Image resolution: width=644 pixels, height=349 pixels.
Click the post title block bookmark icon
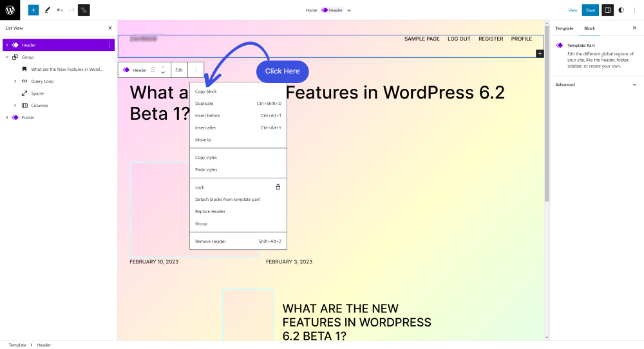pos(24,69)
